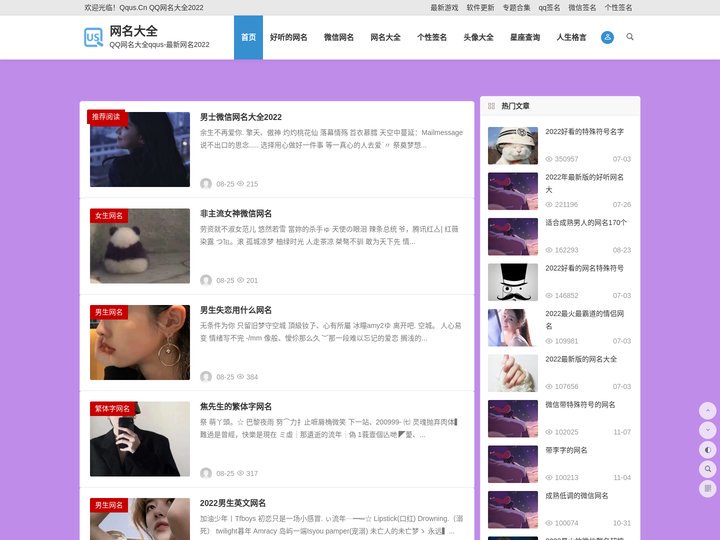Open the 网名大全 menu item
Screen dimensions: 720x540
click(x=385, y=37)
